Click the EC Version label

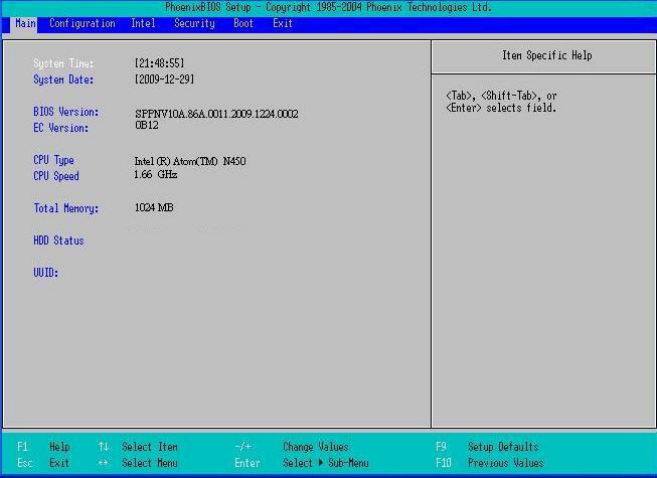click(61, 128)
